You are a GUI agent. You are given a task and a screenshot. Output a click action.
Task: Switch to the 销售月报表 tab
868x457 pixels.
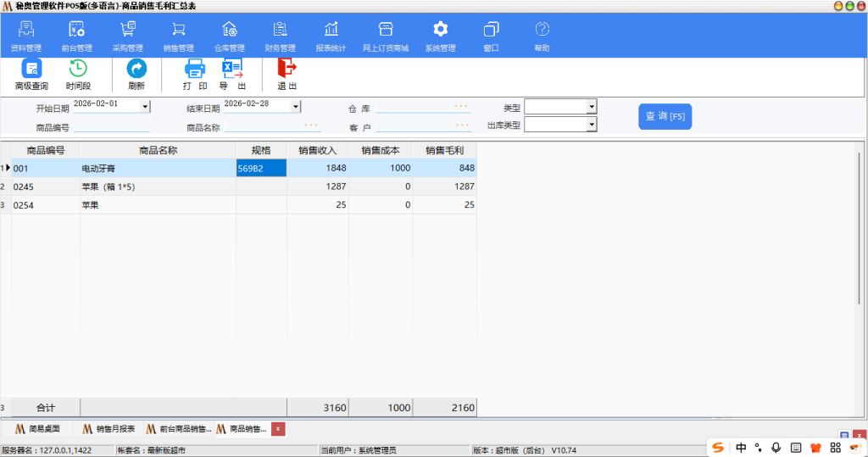click(x=108, y=429)
